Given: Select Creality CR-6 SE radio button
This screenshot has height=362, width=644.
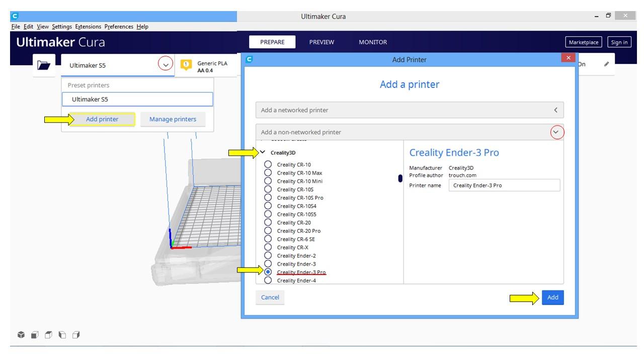Looking at the screenshot, I should pos(268,239).
